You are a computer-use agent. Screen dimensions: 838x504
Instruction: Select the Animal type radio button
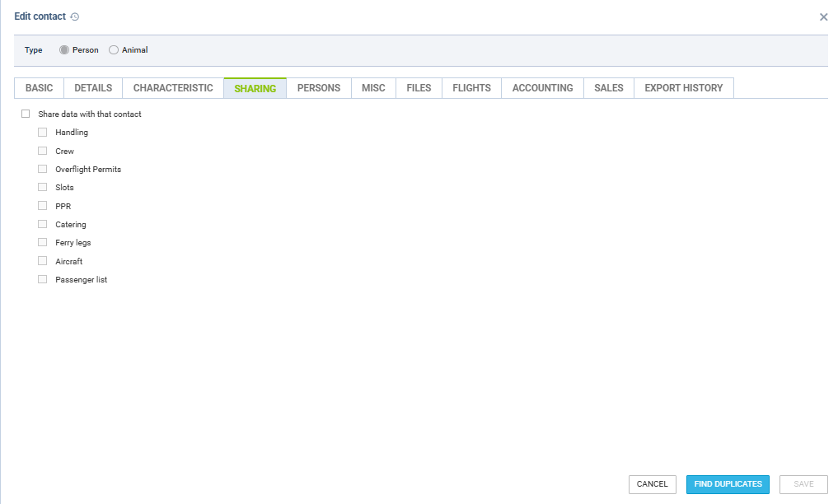[x=114, y=49]
